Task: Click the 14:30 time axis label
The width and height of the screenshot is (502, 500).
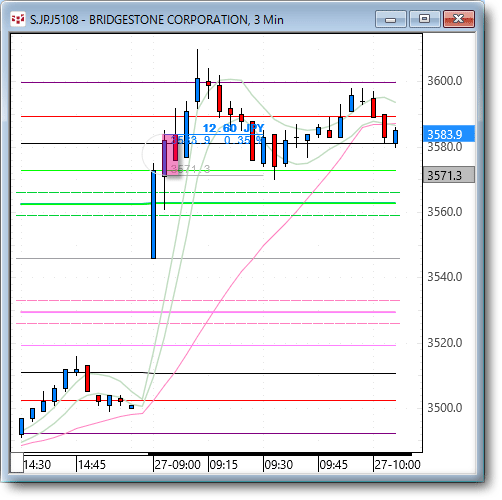Action: 37,464
